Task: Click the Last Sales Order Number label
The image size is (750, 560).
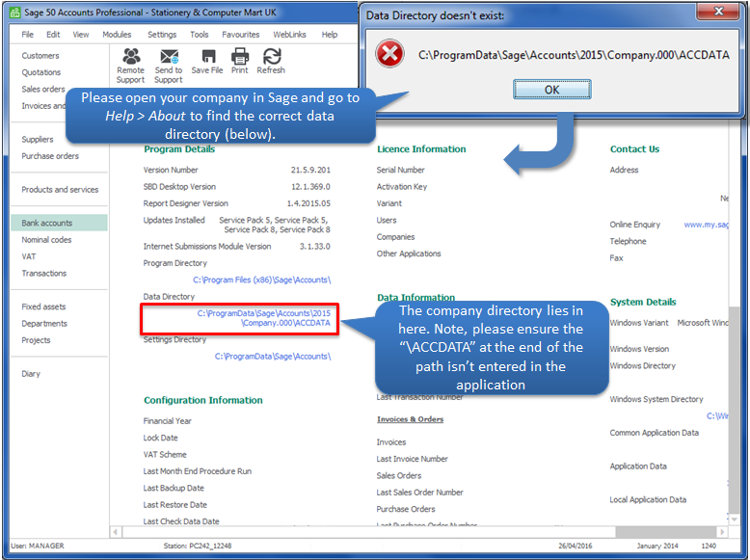Action: (419, 493)
